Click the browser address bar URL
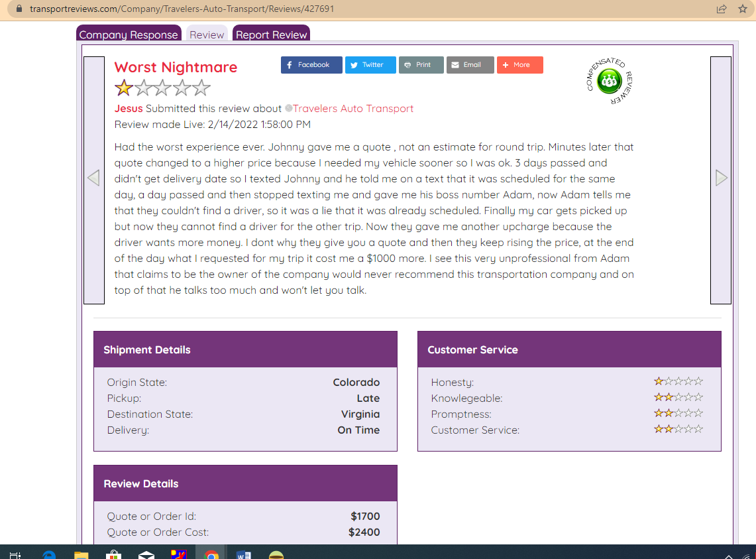This screenshot has width=756, height=559. tap(182, 9)
